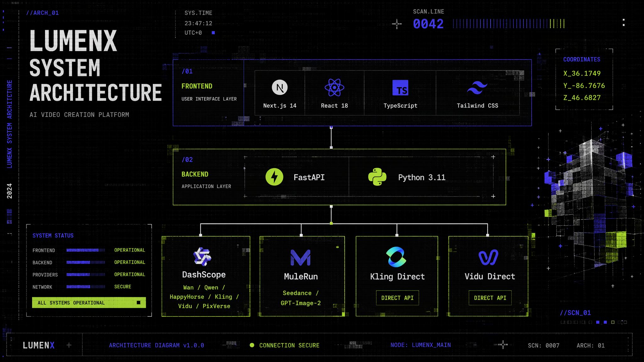The width and height of the screenshot is (644, 362).
Task: Click the DashScope provider name
Action: 204,275
